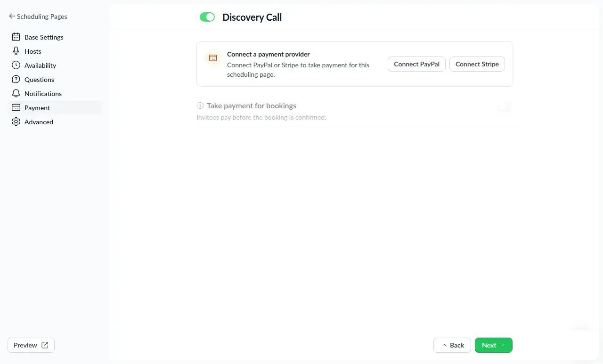Go to the Hosts section
The width and height of the screenshot is (603, 364).
55,51
